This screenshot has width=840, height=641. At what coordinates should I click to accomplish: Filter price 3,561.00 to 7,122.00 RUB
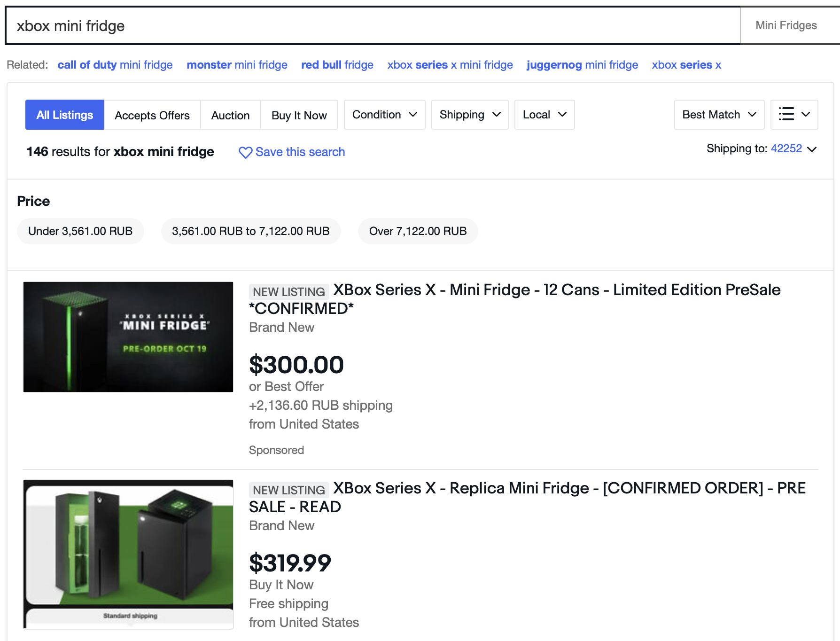[250, 231]
